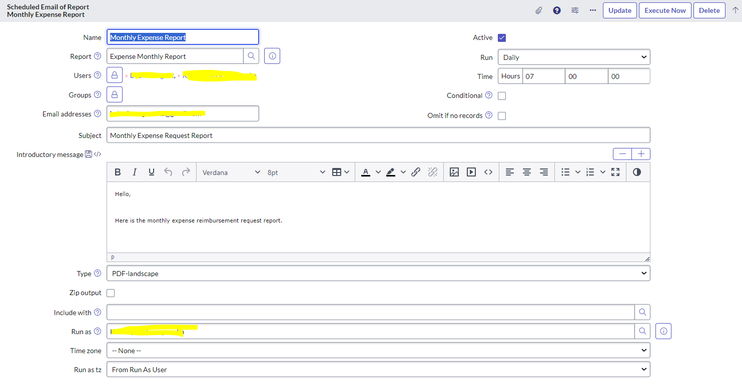
Task: Click the up arrow navigation icon
Action: tap(735, 10)
